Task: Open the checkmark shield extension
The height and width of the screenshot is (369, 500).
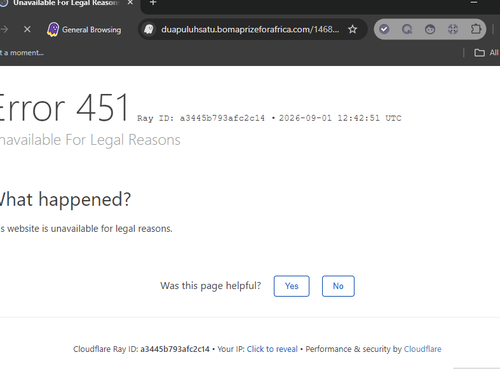Action: (x=384, y=29)
